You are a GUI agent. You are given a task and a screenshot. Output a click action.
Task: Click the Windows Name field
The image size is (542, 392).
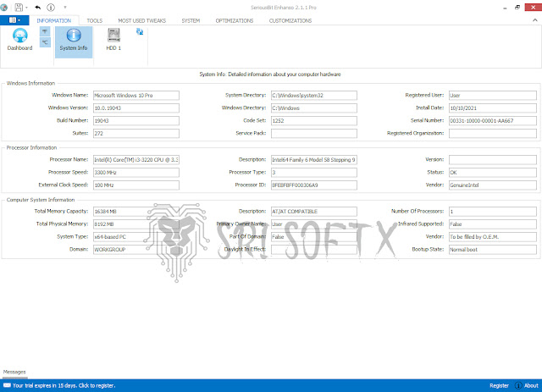pos(136,96)
